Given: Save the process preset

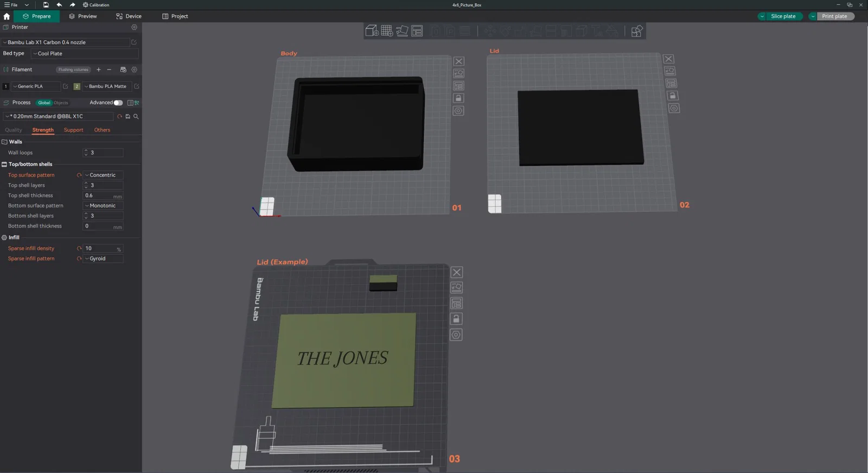Looking at the screenshot, I should click(128, 116).
